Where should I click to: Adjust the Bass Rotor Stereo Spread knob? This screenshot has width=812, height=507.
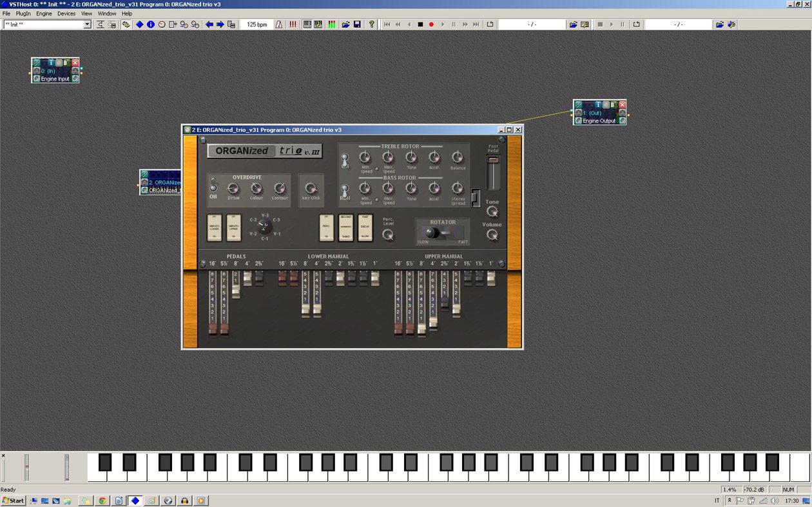tap(458, 187)
